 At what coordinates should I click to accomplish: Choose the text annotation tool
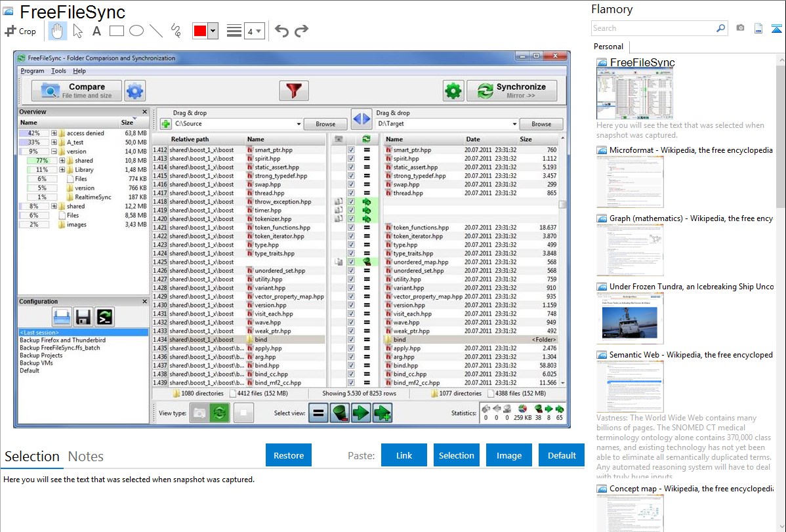click(x=96, y=31)
